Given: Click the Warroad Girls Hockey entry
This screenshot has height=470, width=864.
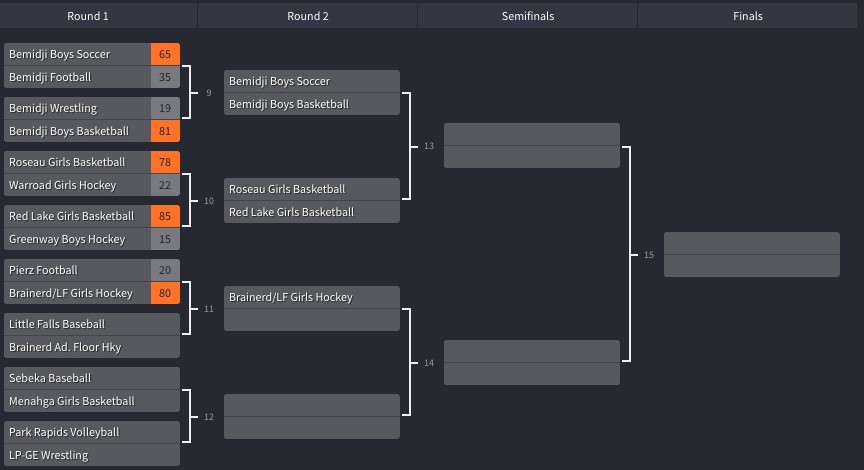Looking at the screenshot, I should point(91,185).
